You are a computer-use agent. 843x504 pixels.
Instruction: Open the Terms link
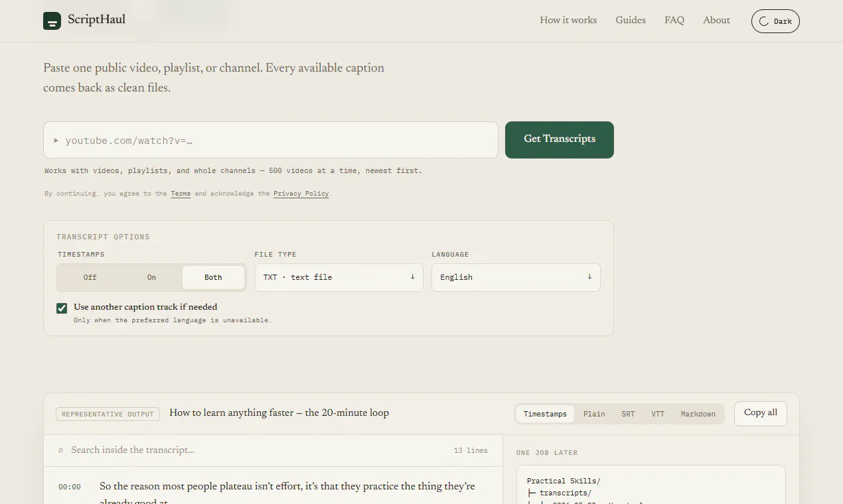[181, 194]
